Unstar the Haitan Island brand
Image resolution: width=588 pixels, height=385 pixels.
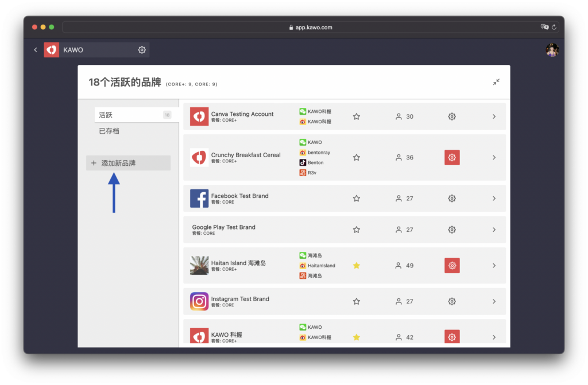[x=357, y=266]
